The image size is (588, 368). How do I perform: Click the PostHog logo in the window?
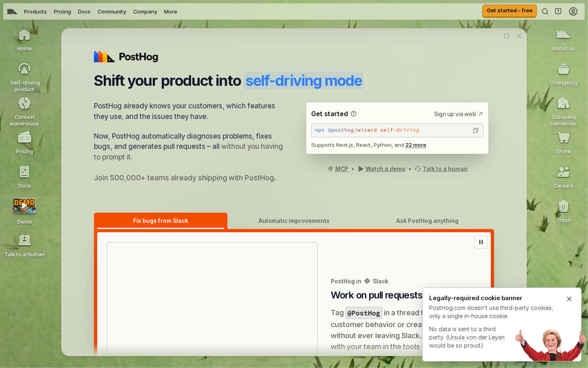tap(126, 57)
